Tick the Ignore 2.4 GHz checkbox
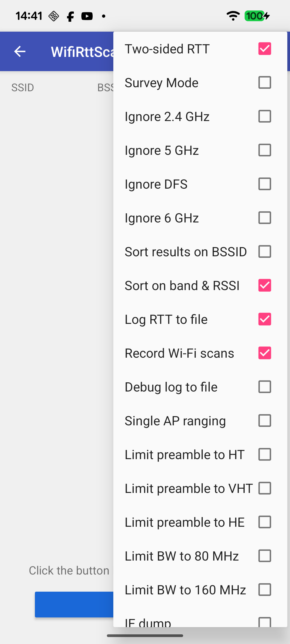This screenshot has height=644, width=290. click(264, 116)
